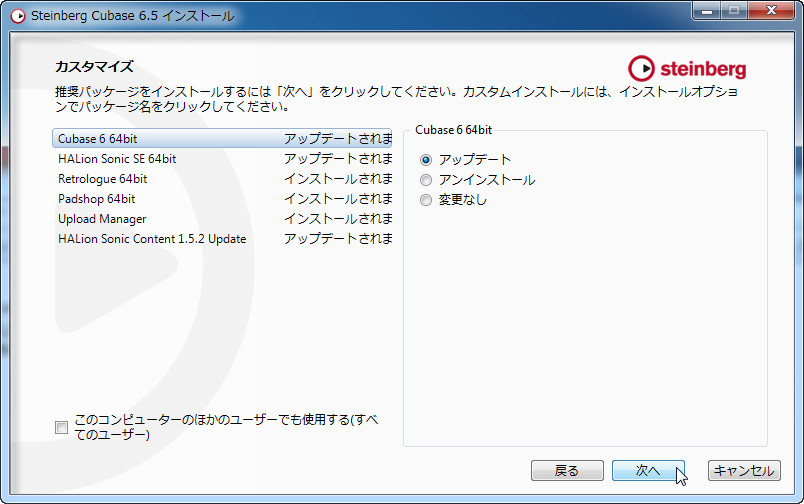Enable the use by all users checkbox

click(62, 427)
